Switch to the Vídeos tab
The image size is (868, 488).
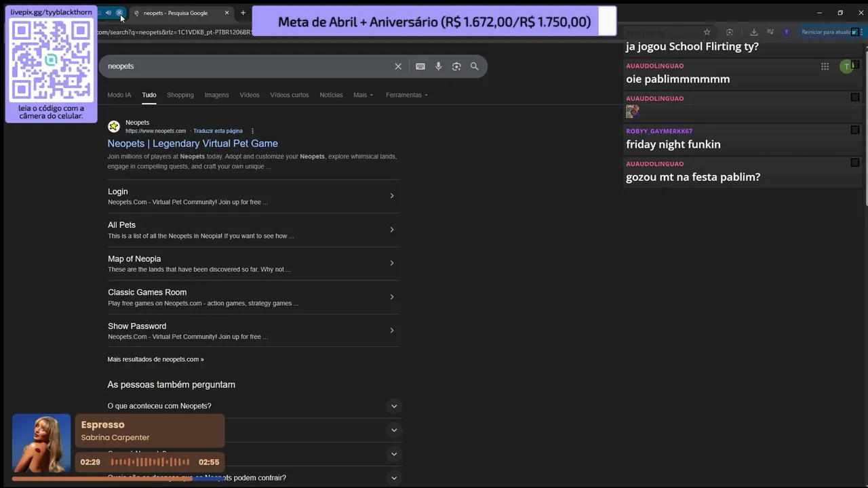click(250, 95)
